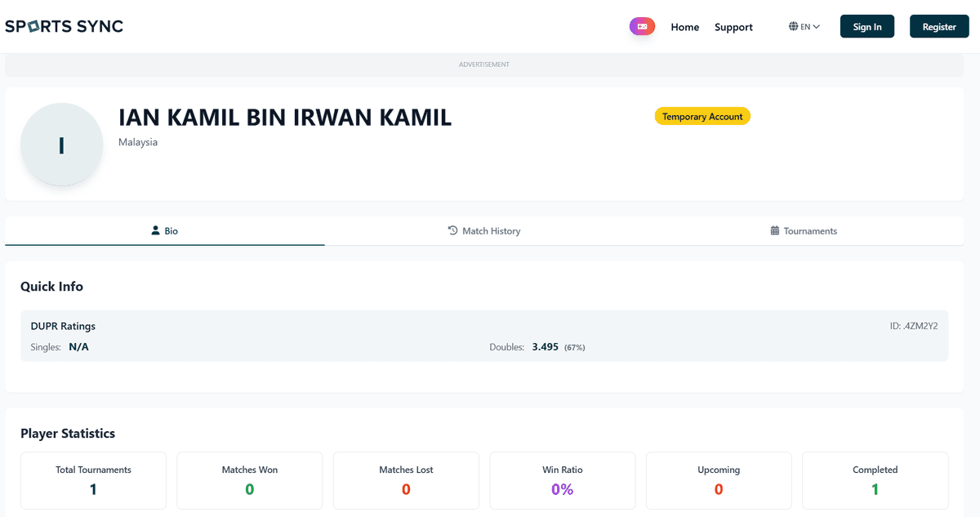The height and width of the screenshot is (517, 980).
Task: Click the Matches Won statistic card
Action: point(249,480)
